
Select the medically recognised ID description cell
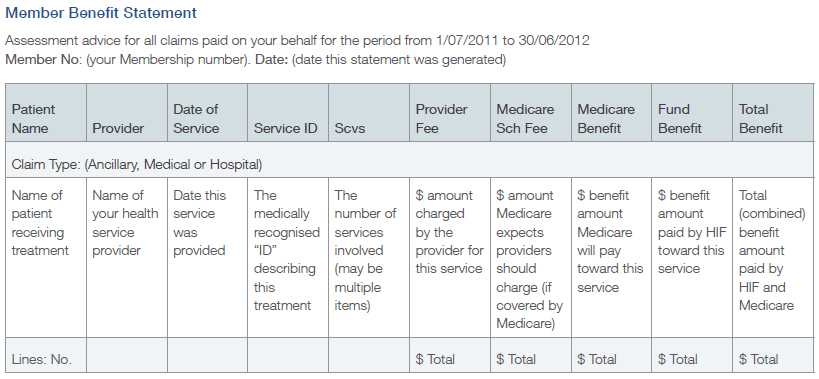tap(288, 257)
